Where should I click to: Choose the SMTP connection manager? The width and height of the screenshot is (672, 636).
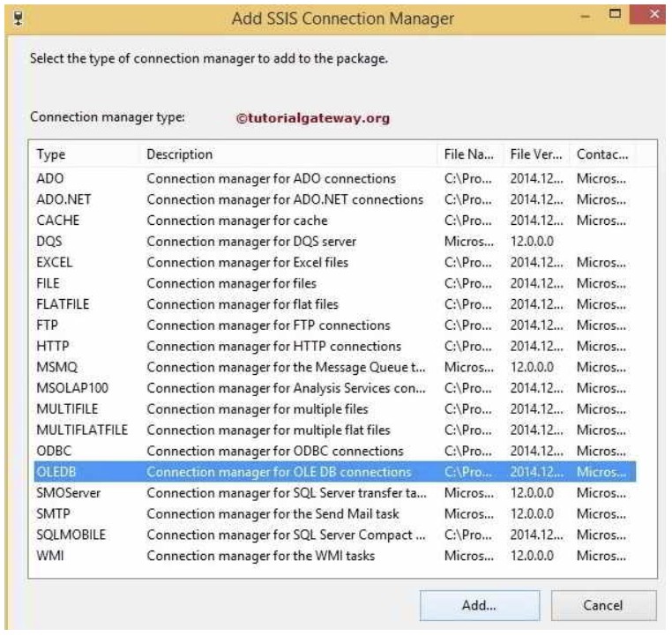[334, 514]
